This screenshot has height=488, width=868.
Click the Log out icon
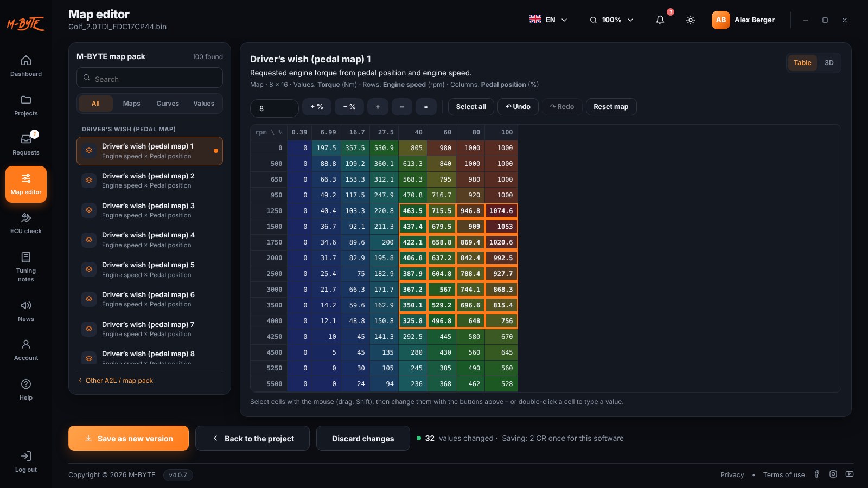tap(26, 456)
